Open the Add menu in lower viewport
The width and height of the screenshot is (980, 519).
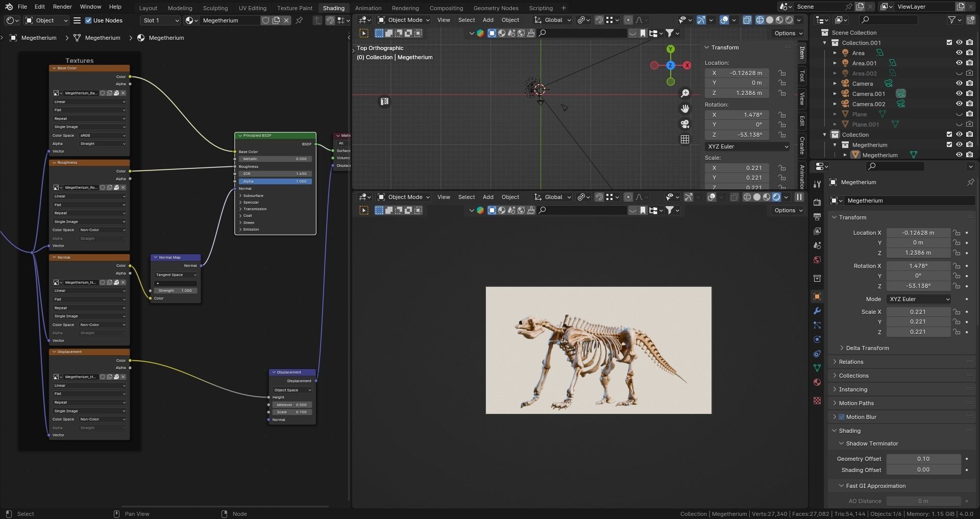(x=488, y=197)
